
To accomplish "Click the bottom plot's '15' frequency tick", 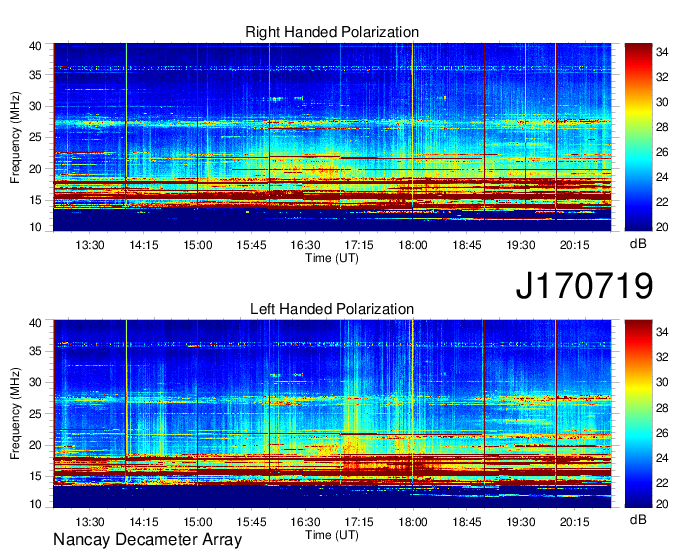I will tap(35, 476).
